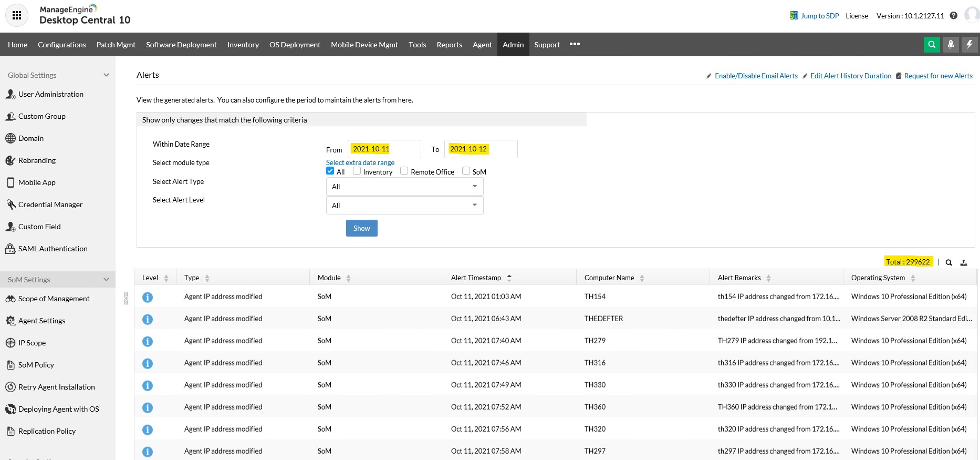Click the rocket icon in navbar
The image size is (980, 460).
(951, 45)
